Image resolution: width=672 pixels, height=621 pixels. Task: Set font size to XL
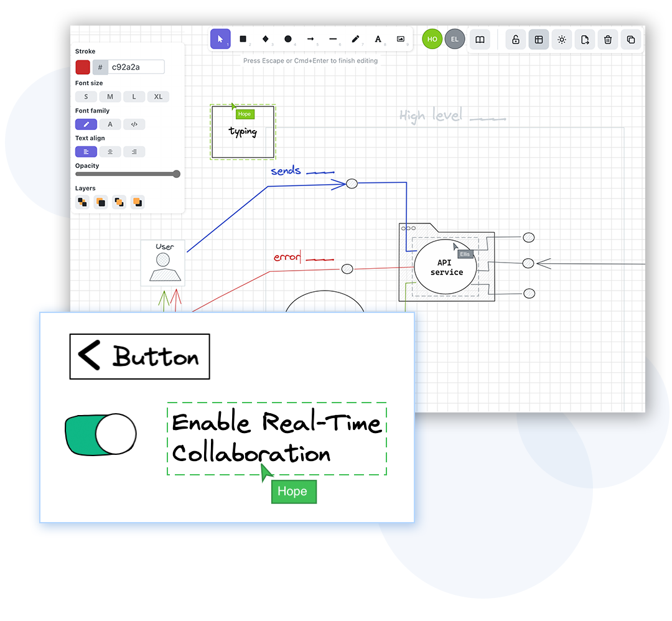click(158, 96)
